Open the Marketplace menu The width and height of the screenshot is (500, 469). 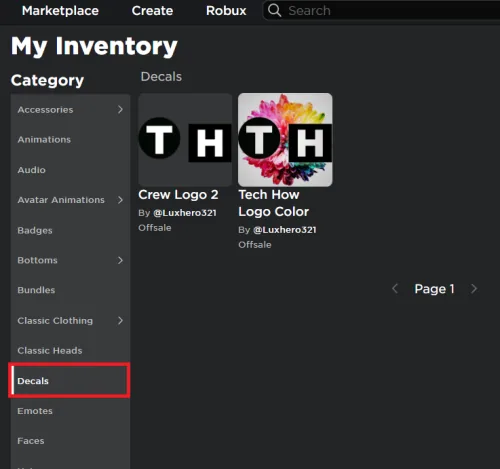pos(60,11)
